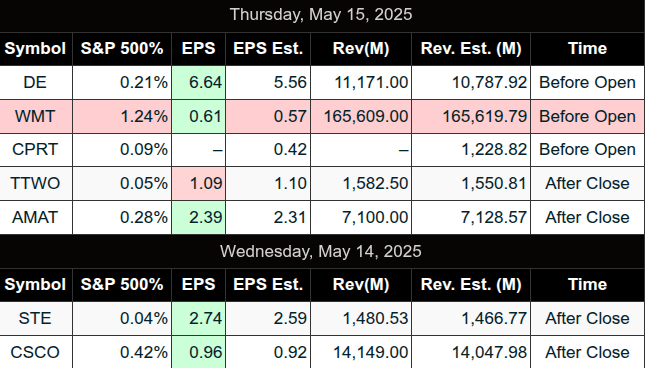Select CSCO's After Close time cell
The width and height of the screenshot is (649, 368).
click(587, 352)
